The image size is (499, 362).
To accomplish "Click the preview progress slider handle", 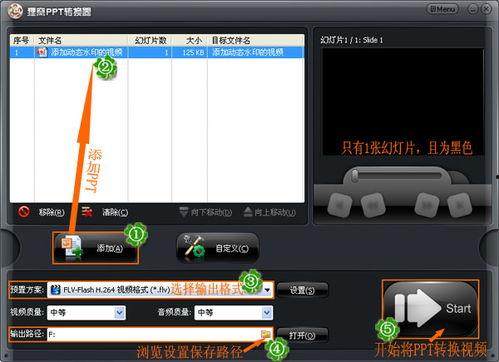I will coord(355,175).
